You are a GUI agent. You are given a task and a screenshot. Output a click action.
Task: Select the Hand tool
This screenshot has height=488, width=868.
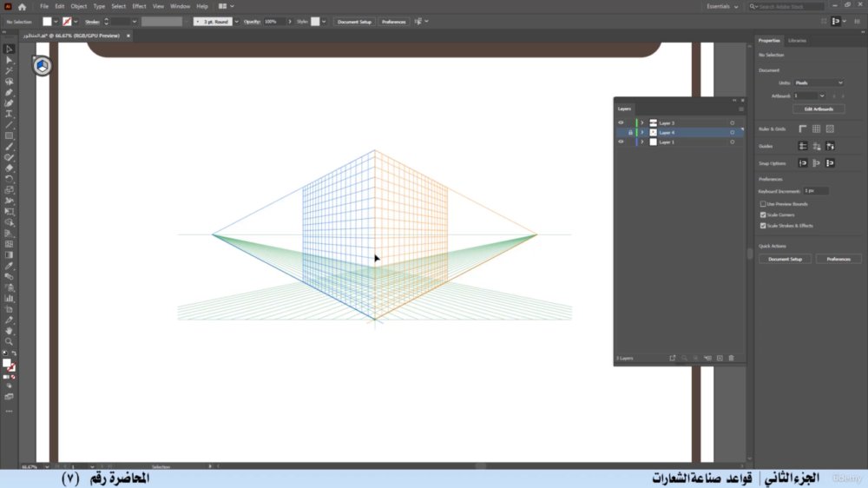click(9, 331)
